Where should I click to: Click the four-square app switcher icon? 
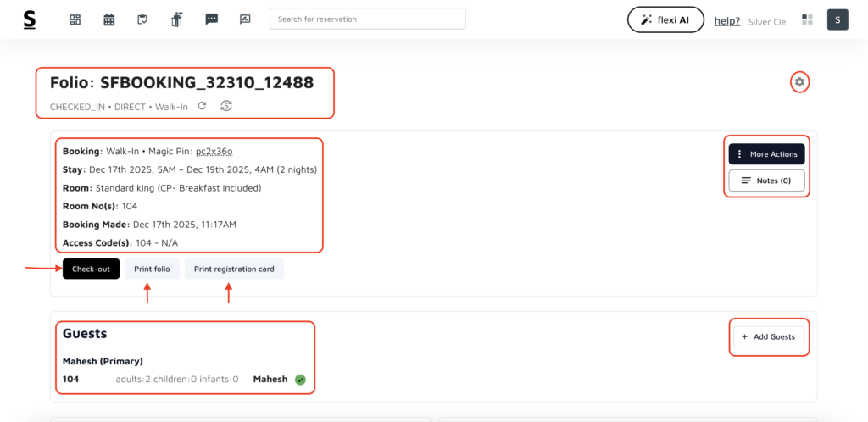807,20
